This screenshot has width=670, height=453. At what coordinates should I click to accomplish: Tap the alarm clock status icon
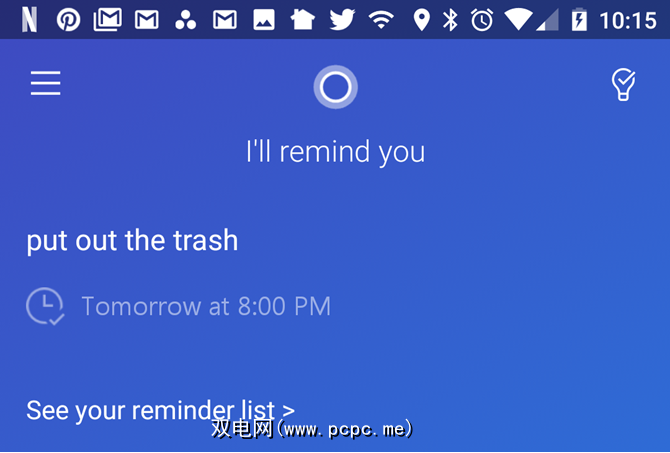[x=482, y=20]
